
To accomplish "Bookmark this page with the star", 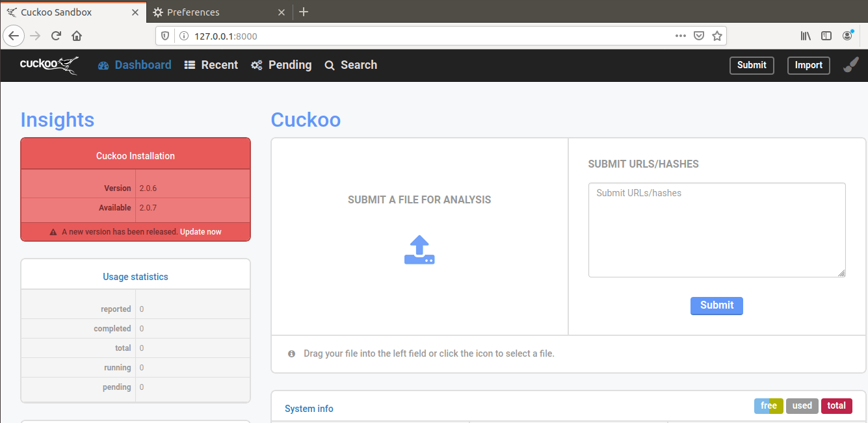I will 717,36.
